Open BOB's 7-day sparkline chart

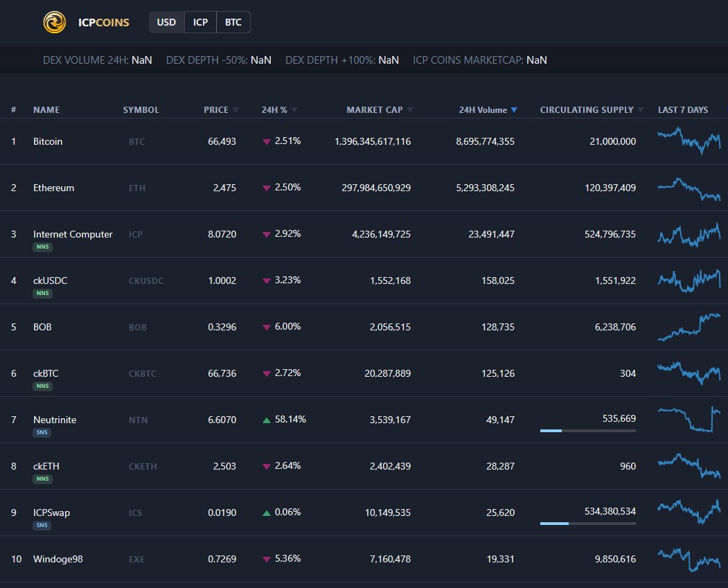[689, 327]
